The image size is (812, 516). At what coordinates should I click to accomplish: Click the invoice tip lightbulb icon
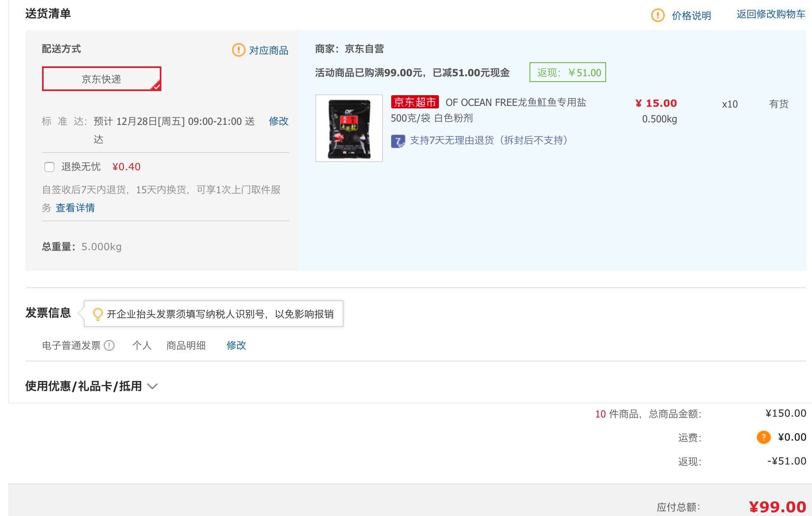(98, 314)
